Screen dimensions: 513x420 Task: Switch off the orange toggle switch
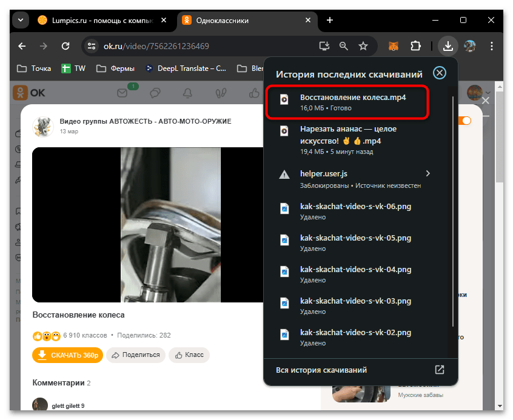pos(464,121)
